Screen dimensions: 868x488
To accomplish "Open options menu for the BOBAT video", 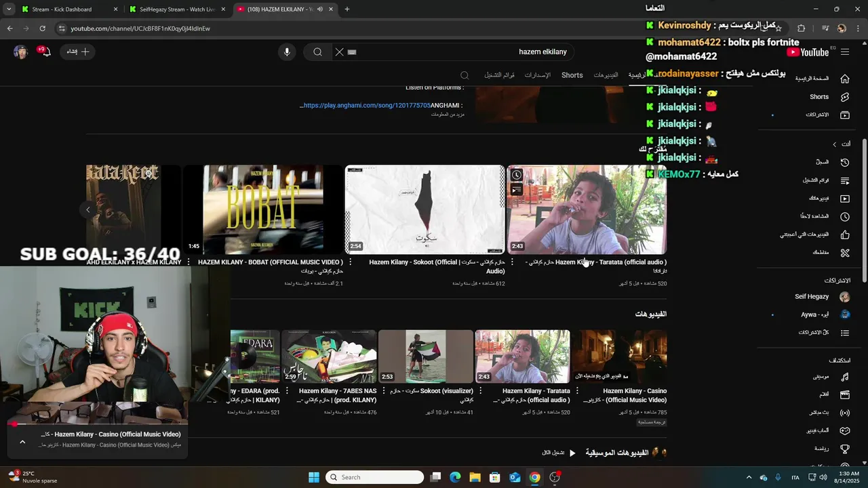I will tap(189, 262).
